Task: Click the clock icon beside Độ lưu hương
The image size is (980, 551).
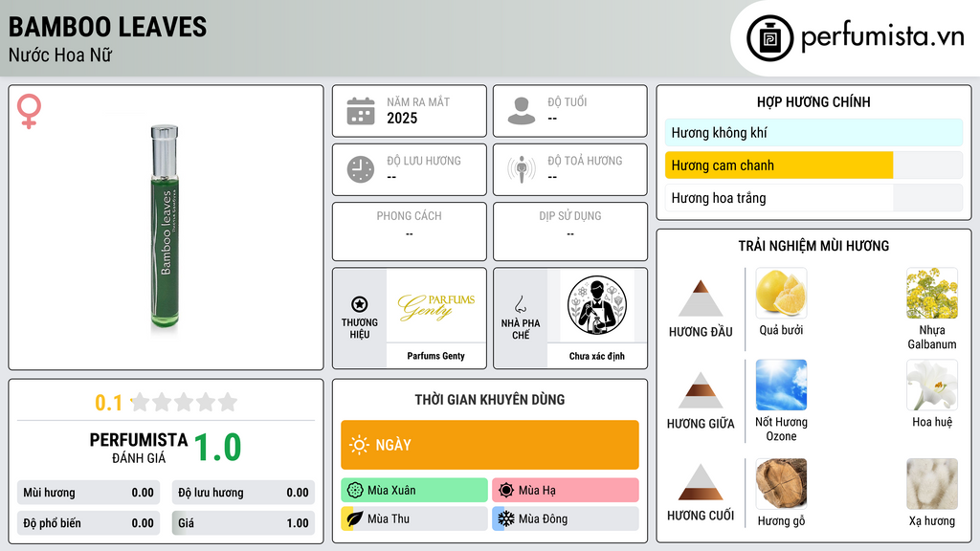Action: click(x=361, y=169)
